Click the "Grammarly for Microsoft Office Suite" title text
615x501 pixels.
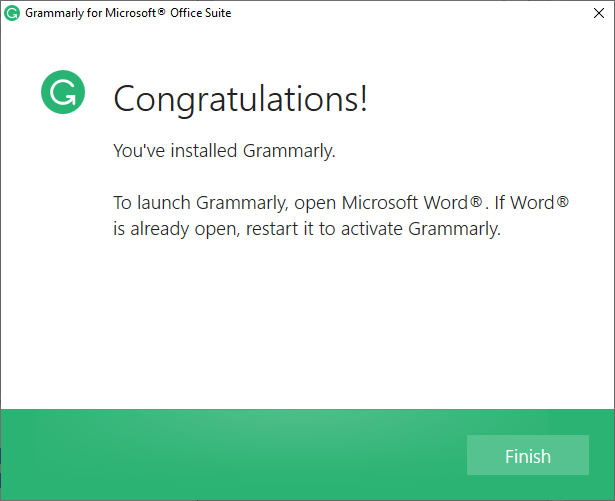(x=128, y=13)
